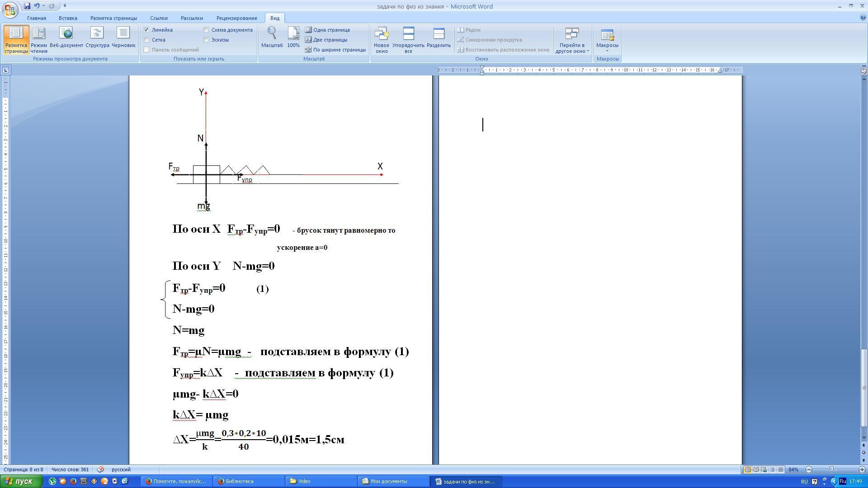Switch to the Рецензирование tab

(236, 18)
